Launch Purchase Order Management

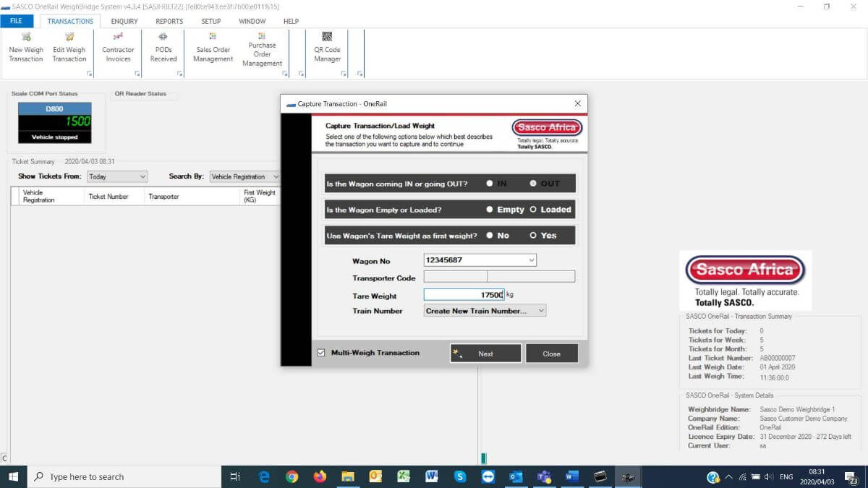coord(262,49)
